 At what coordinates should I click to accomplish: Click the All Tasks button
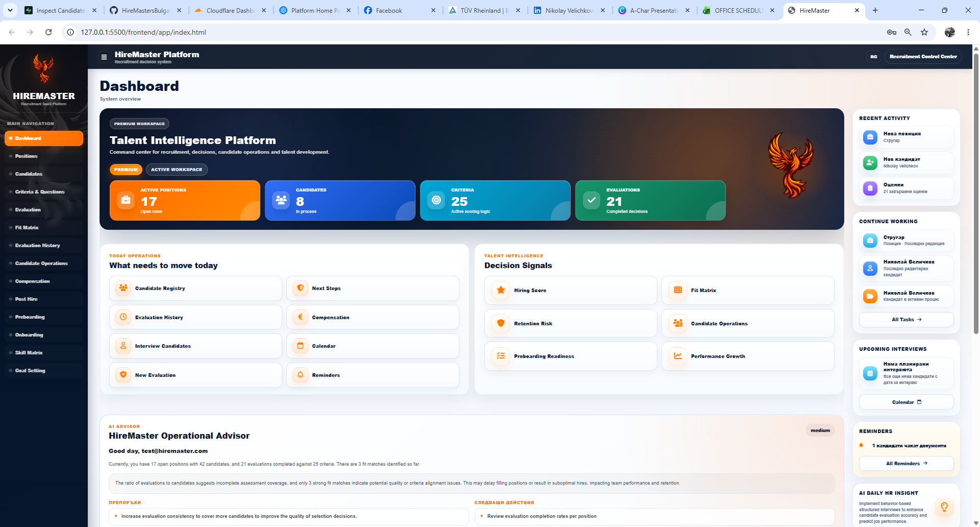906,320
